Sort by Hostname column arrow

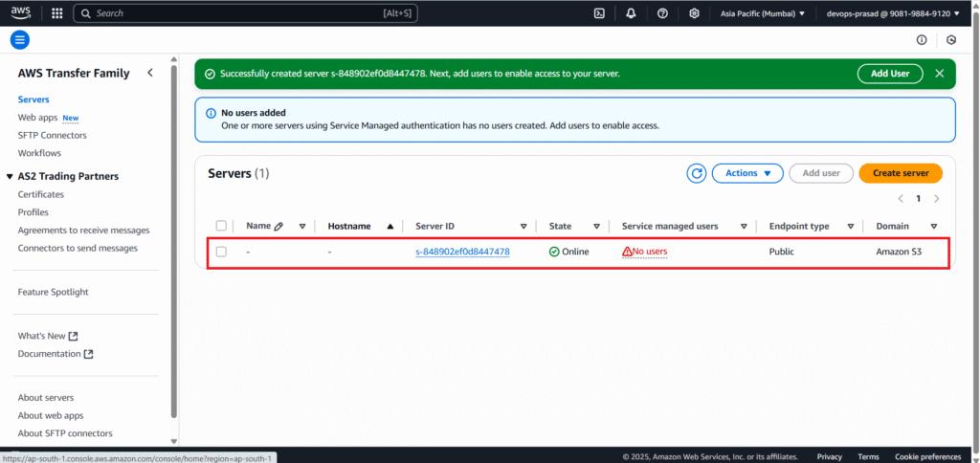[390, 226]
